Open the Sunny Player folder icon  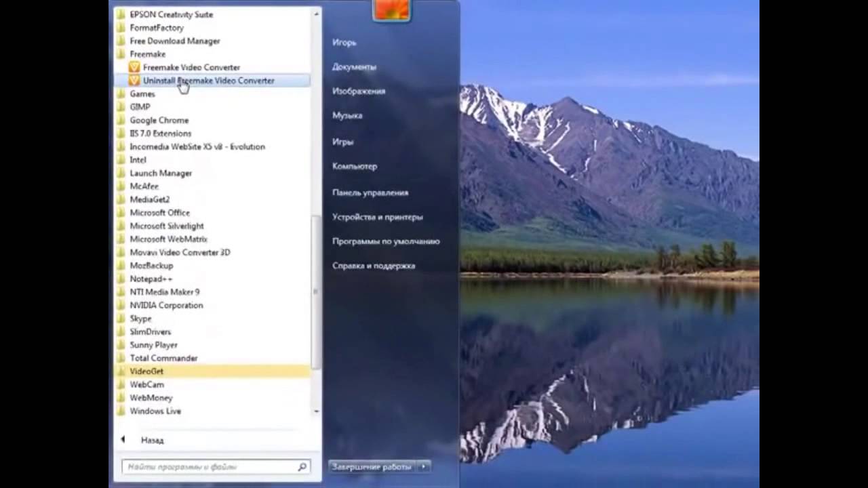pos(121,345)
